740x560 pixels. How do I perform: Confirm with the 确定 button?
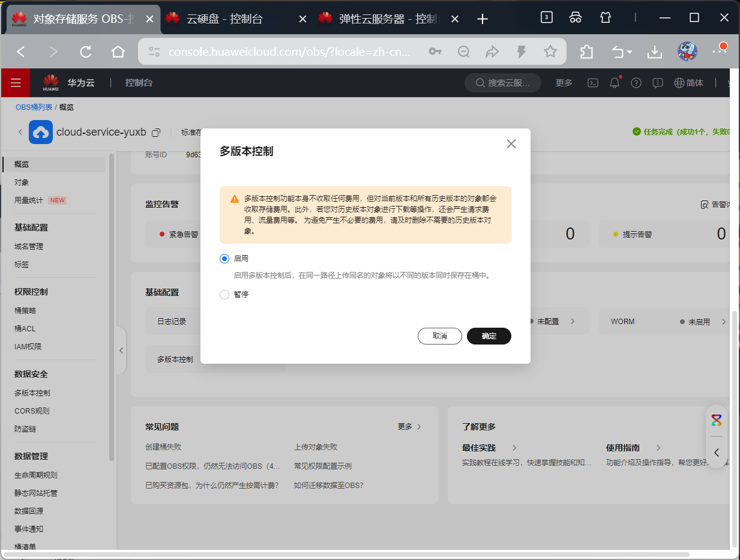489,336
